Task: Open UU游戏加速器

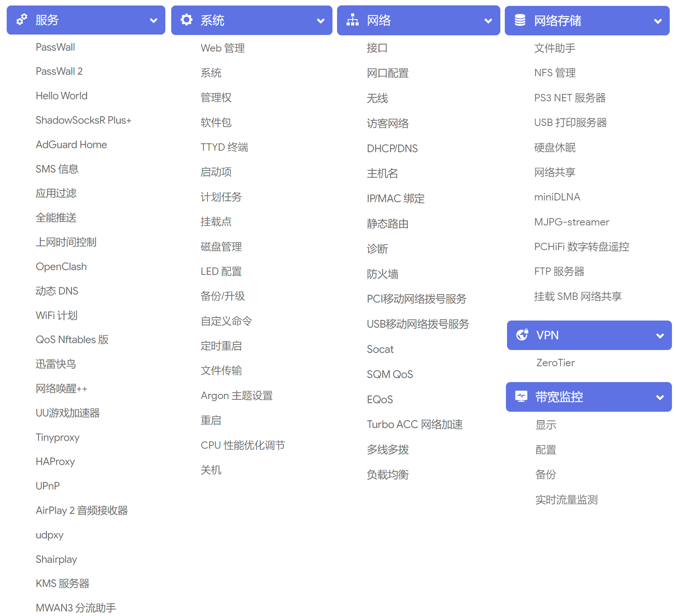Action: [x=67, y=413]
